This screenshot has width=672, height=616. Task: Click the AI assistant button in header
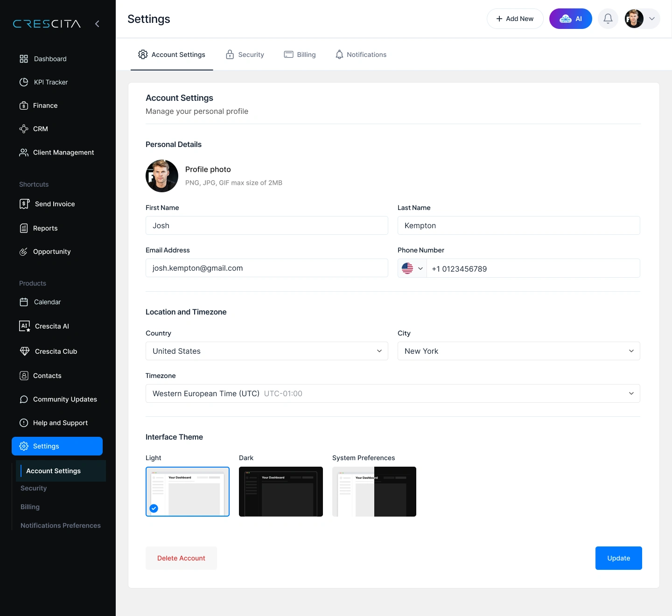(x=570, y=19)
